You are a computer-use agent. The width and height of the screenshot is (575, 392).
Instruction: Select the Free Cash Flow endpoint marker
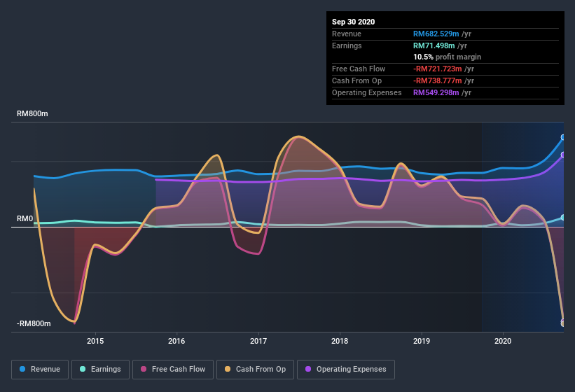tap(563, 323)
